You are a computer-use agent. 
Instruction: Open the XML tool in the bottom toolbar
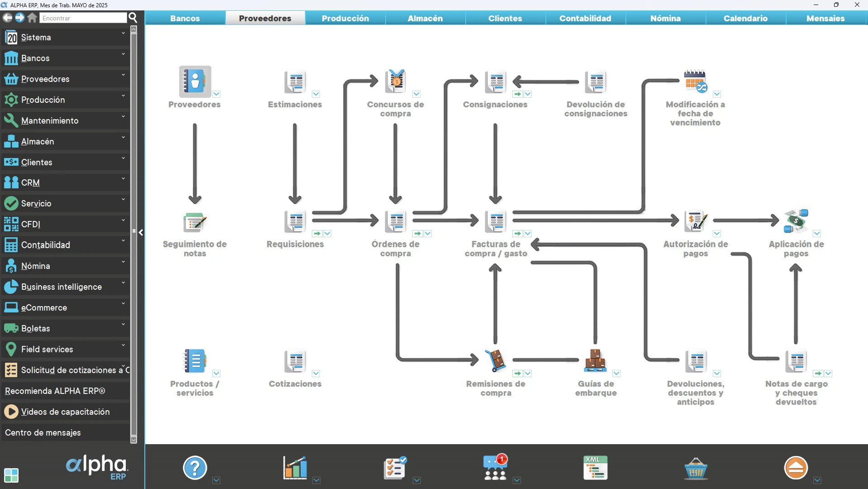pos(595,467)
